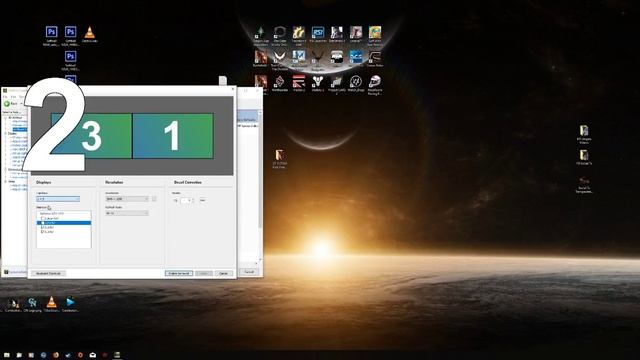This screenshot has height=360, width=640.
Task: Open the race track outline game shortcut
Action: point(375,57)
